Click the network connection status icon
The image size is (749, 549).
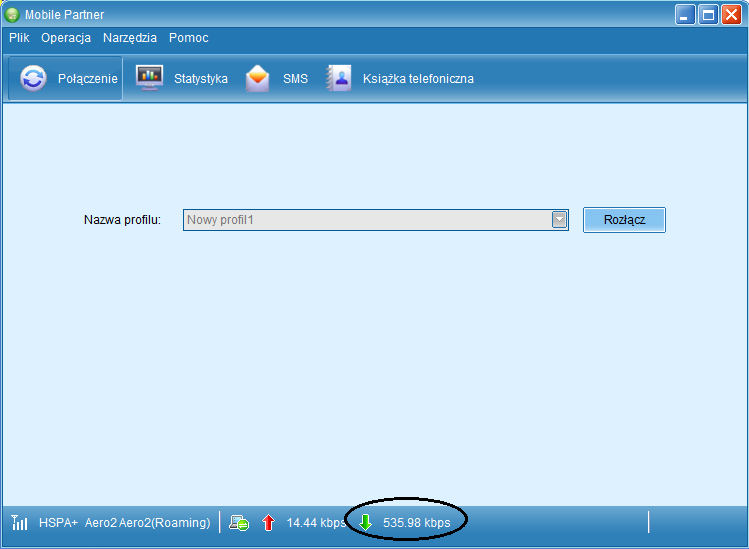pyautogui.click(x=239, y=522)
